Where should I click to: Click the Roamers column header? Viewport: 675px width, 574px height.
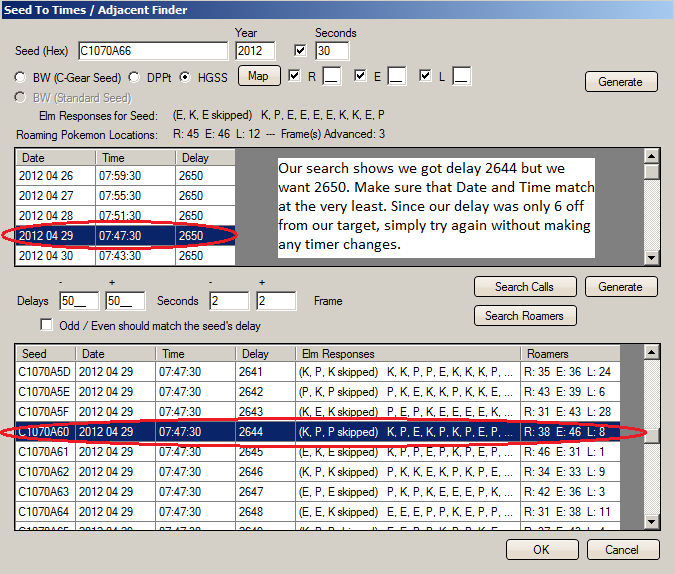[x=570, y=354]
